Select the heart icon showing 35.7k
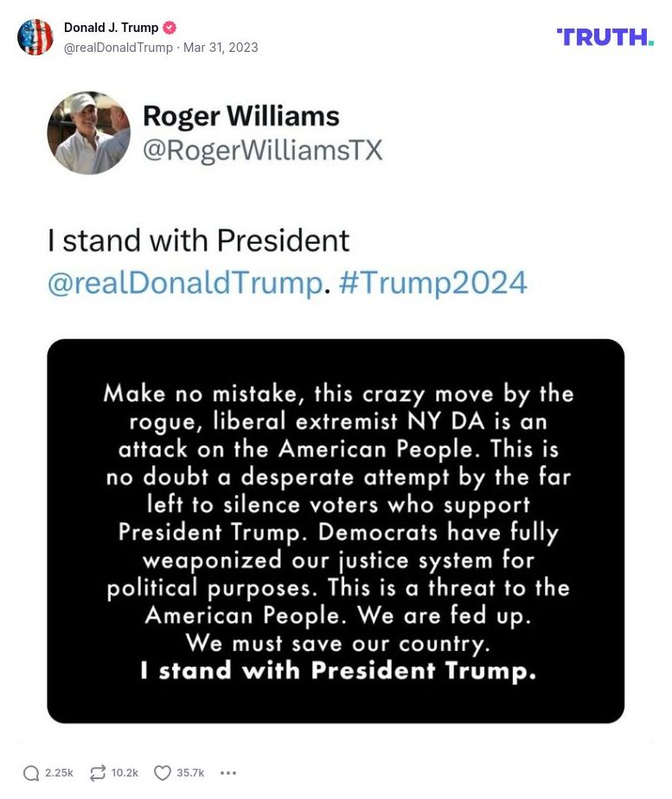Screen dimensions: 672x799 [x=161, y=772]
